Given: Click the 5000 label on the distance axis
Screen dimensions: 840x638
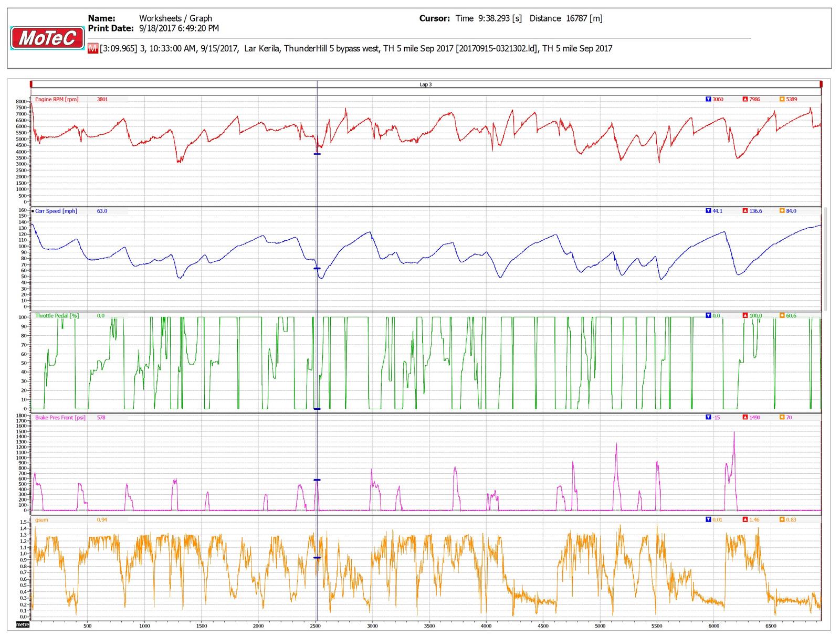Looking at the screenshot, I should coord(600,626).
